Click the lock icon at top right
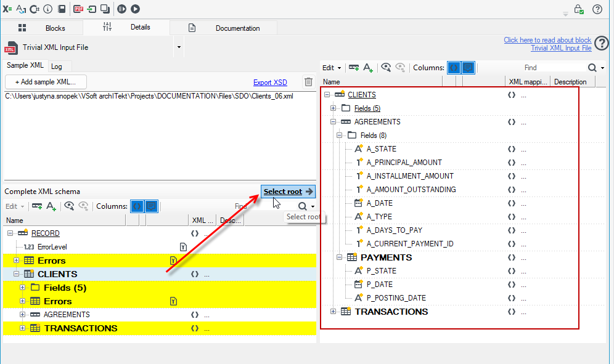The width and height of the screenshot is (614, 364). pos(579,9)
